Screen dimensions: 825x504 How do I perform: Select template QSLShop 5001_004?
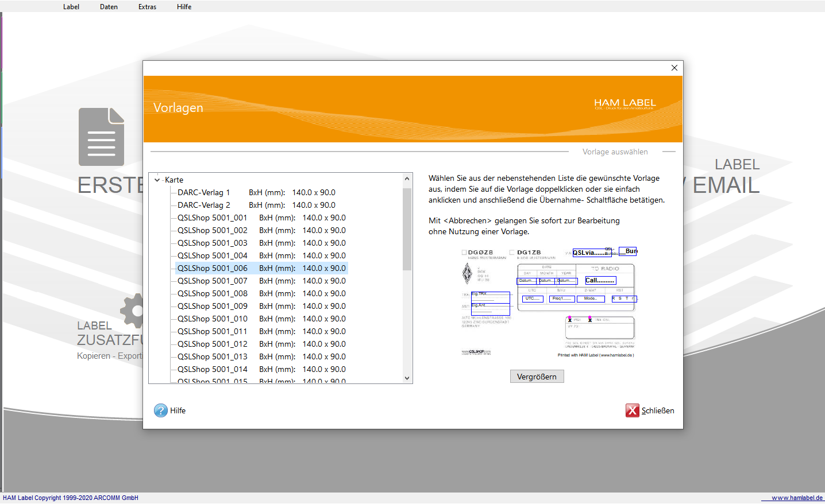pyautogui.click(x=261, y=255)
